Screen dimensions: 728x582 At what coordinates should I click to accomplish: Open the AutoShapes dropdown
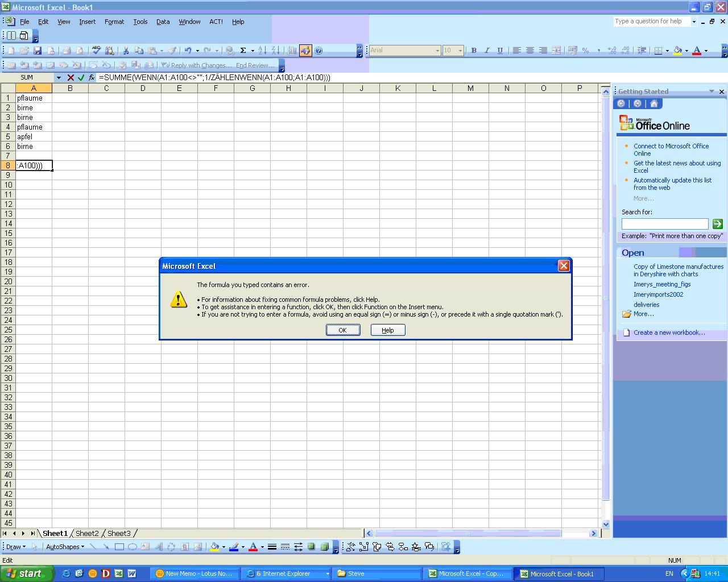click(x=65, y=547)
